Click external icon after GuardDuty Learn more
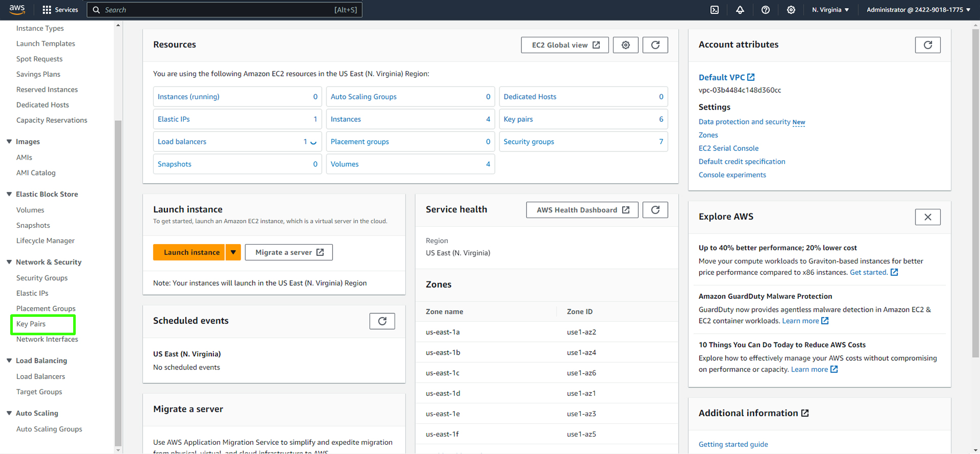This screenshot has width=980, height=454. [x=825, y=321]
